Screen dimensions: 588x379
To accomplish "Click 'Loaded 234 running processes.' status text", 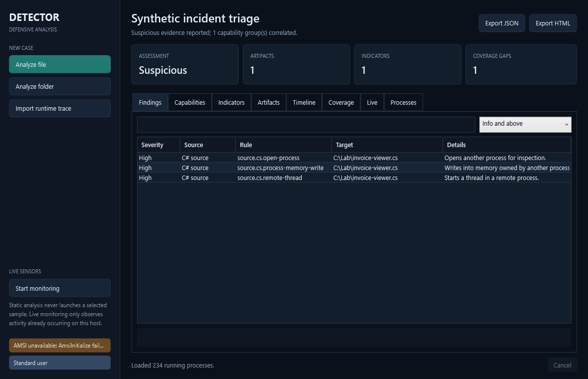I will (x=173, y=365).
